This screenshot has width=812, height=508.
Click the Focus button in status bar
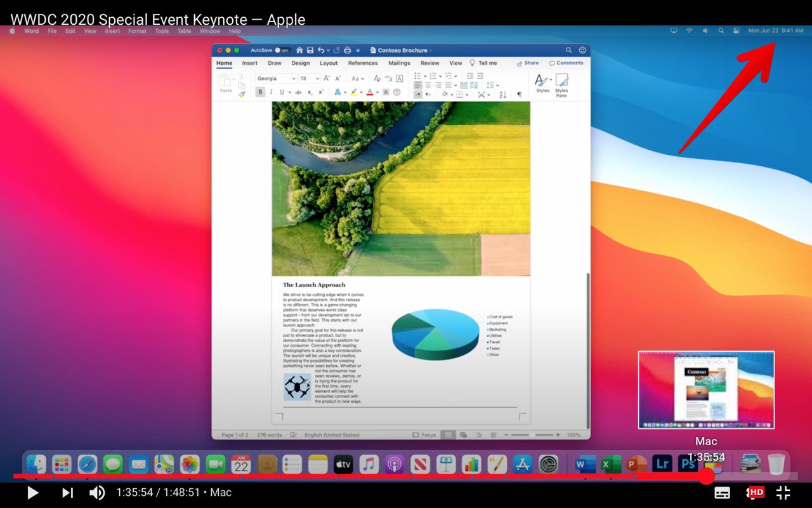pos(424,435)
